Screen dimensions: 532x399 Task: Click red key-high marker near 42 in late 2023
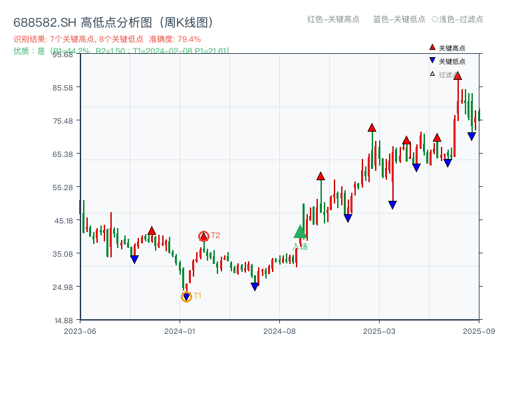[152, 231]
